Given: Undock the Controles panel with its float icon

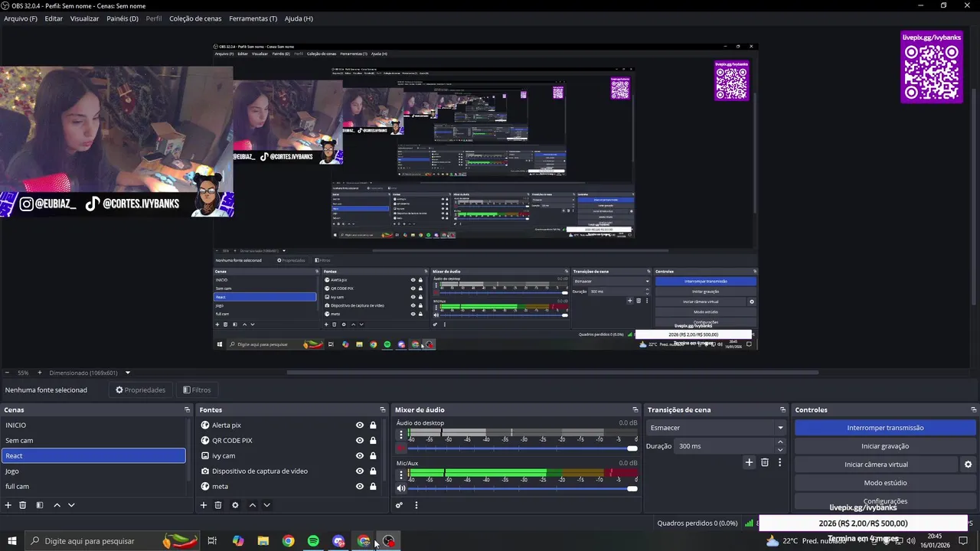Looking at the screenshot, I should (974, 410).
